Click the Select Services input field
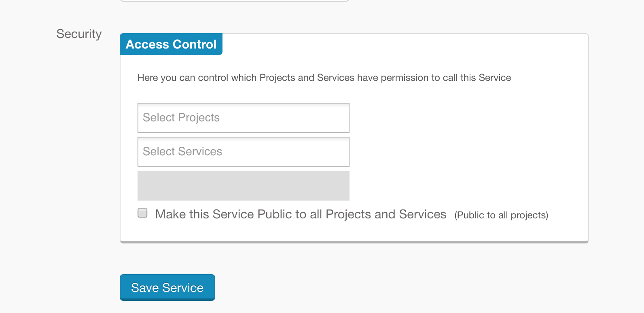Screen dimensions: 644x313 click(243, 152)
